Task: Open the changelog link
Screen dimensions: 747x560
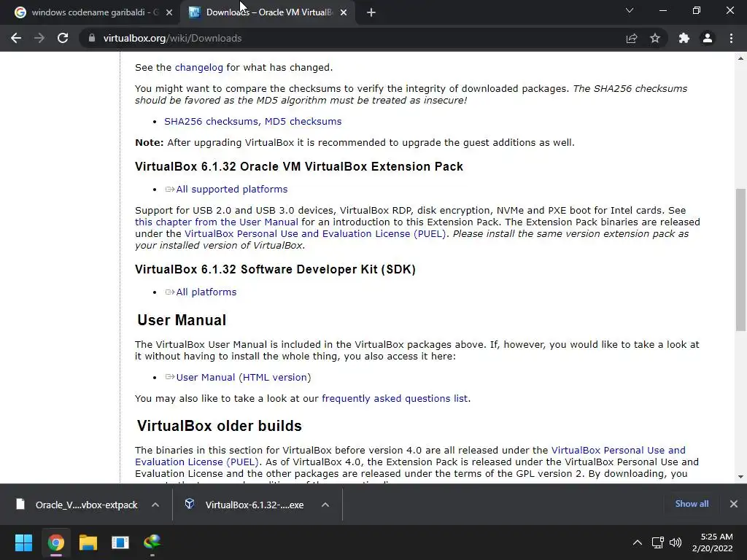Action: (198, 68)
